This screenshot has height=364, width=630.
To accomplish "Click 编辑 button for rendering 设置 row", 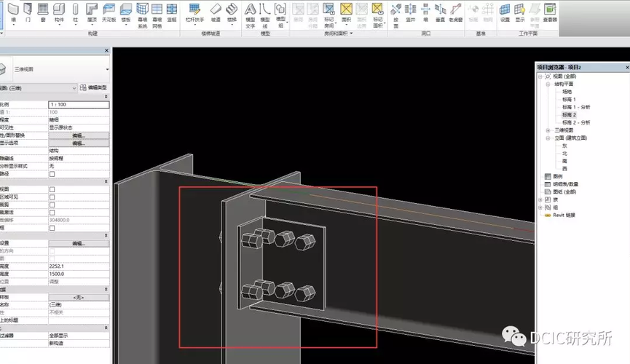I will [x=79, y=243].
